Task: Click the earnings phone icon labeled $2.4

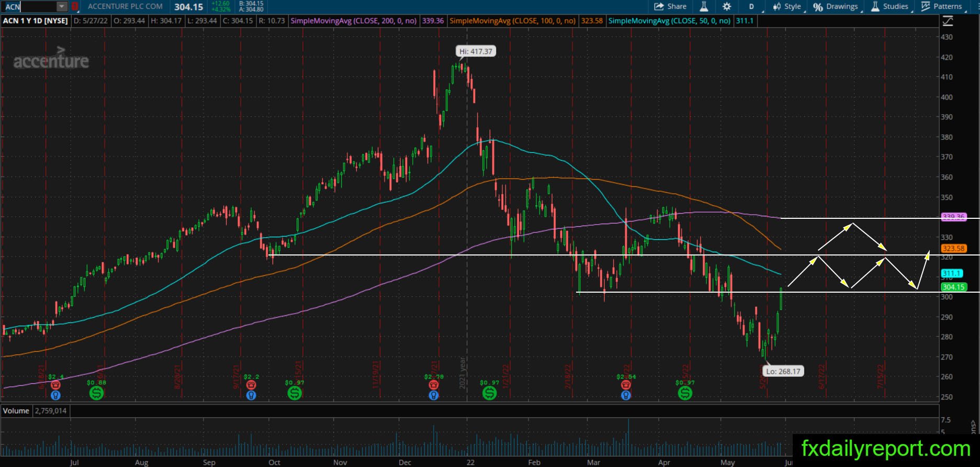Action: (x=55, y=385)
